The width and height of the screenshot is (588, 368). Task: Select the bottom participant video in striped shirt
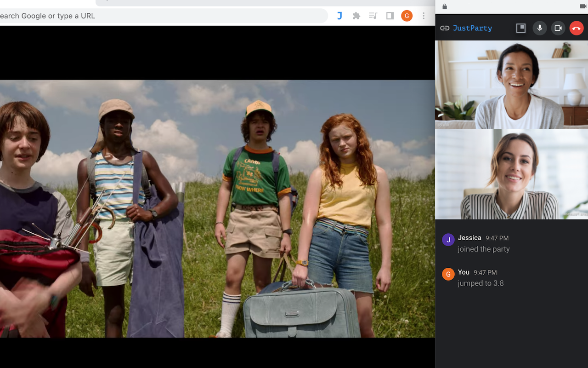coord(511,174)
